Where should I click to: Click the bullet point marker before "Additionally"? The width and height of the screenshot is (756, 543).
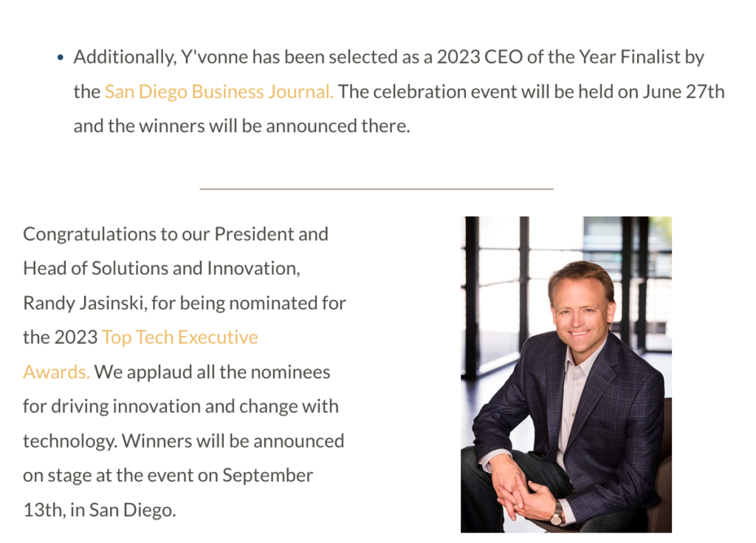[x=61, y=58]
